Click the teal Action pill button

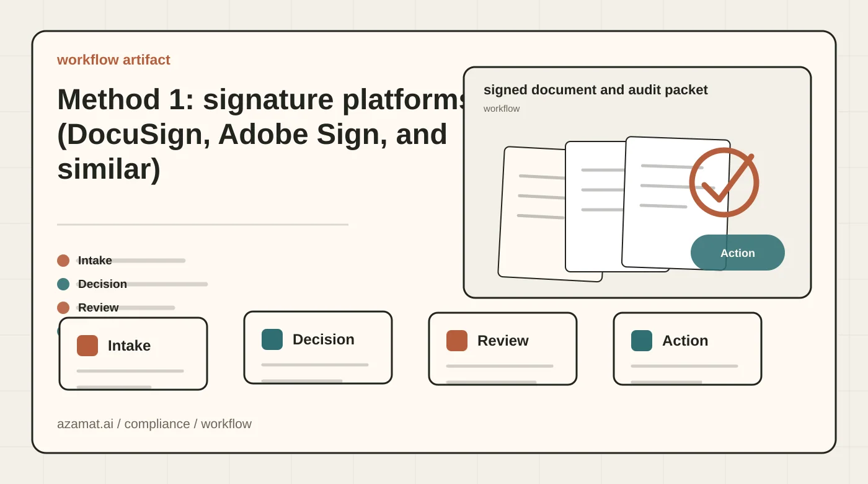point(738,253)
